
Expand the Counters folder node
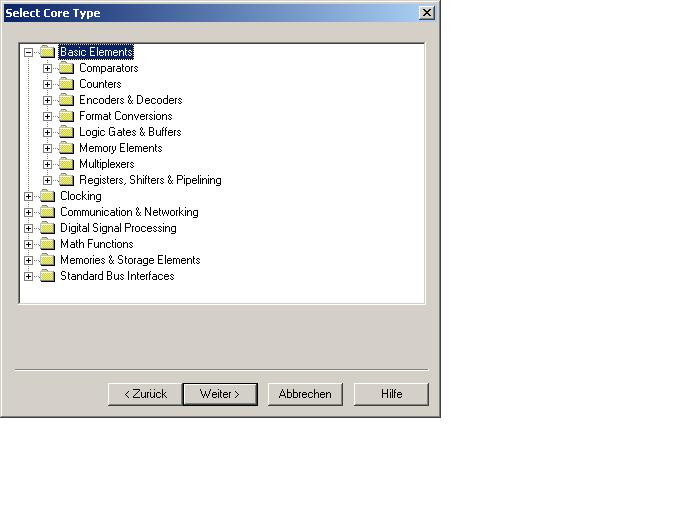coord(47,84)
